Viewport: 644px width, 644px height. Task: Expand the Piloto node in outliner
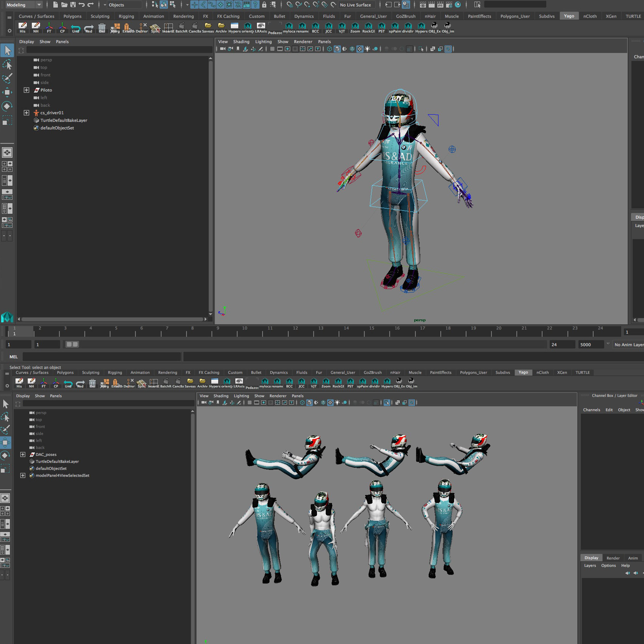coord(26,90)
